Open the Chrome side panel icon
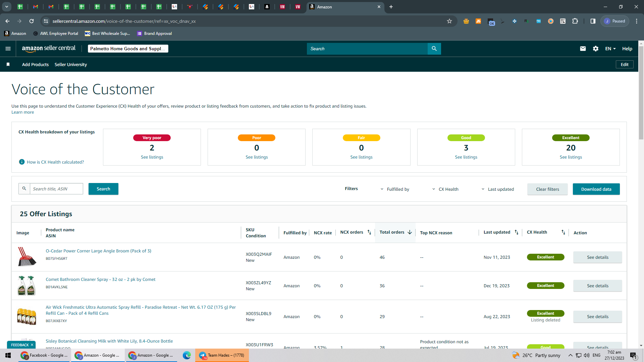644x362 pixels. click(593, 21)
